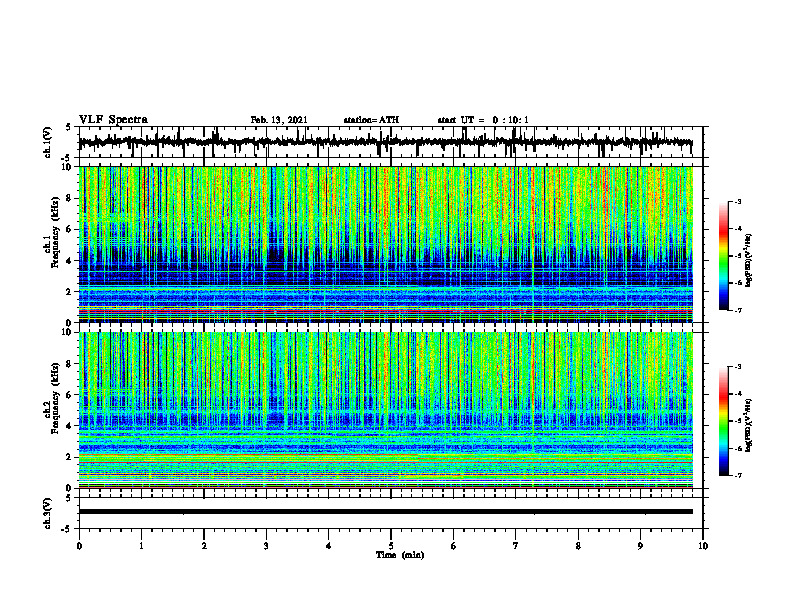Click time axis tick label '10'
The width and height of the screenshot is (792, 612).
point(703,546)
